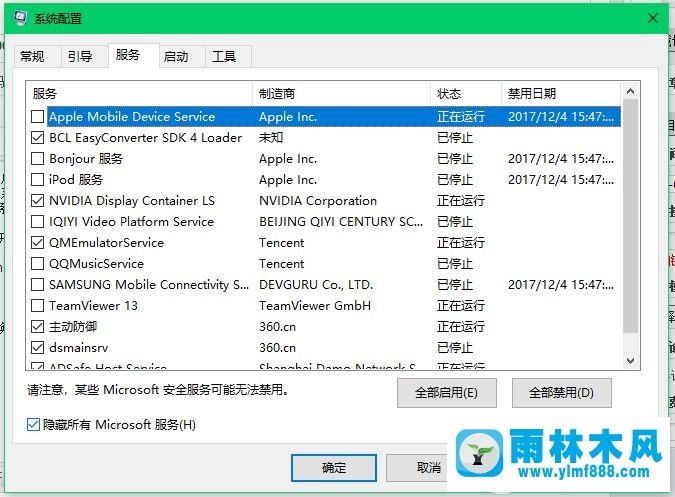
Task: Click the scrollbar up arrow
Action: pos(631,91)
